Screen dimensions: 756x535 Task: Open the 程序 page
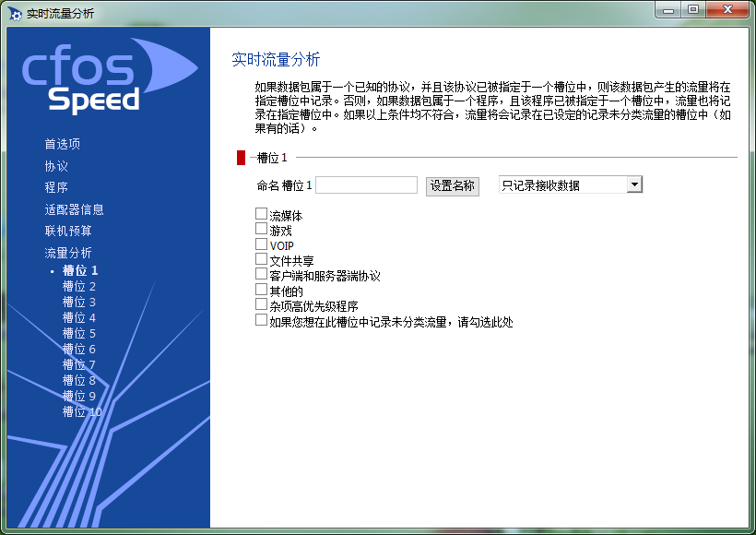[x=56, y=187]
